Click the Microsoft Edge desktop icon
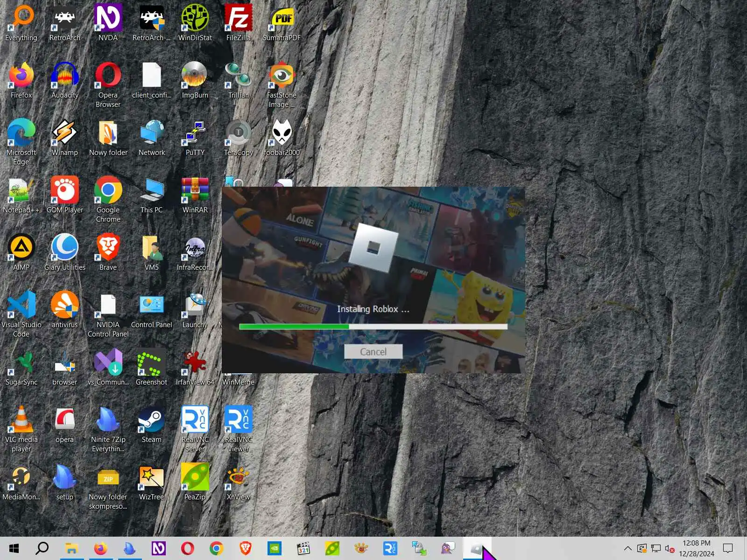Image resolution: width=747 pixels, height=560 pixels. tap(21, 142)
